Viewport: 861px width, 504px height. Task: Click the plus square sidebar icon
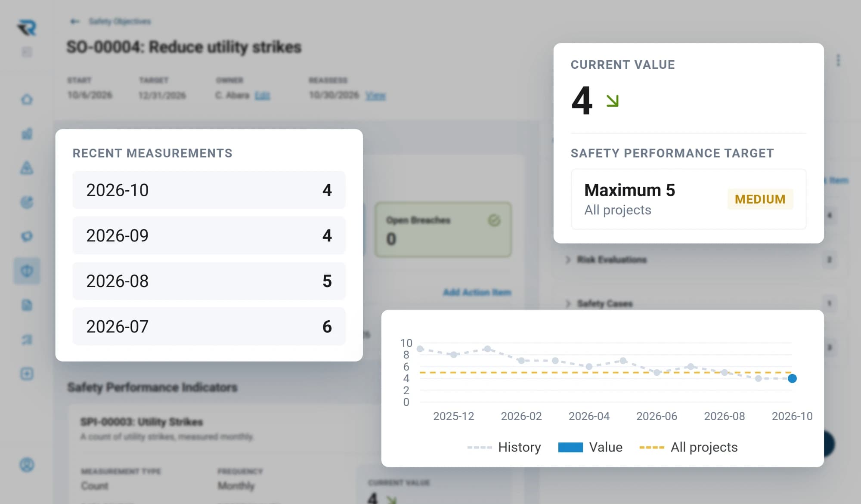pos(27,374)
